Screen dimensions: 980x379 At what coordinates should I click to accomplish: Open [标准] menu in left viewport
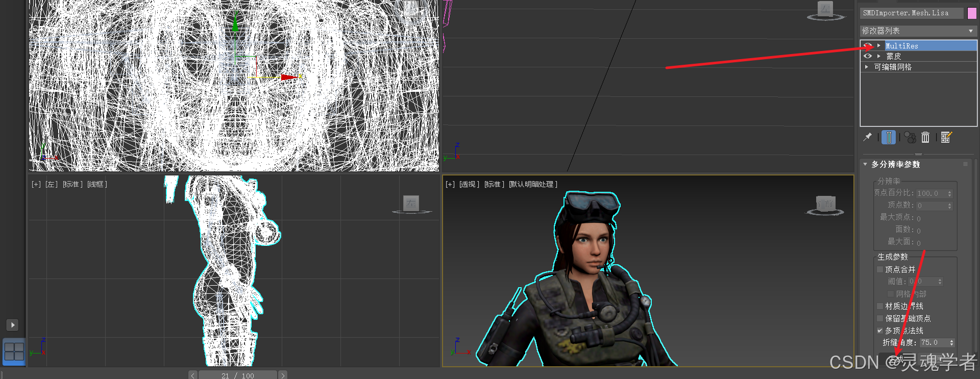[73, 184]
